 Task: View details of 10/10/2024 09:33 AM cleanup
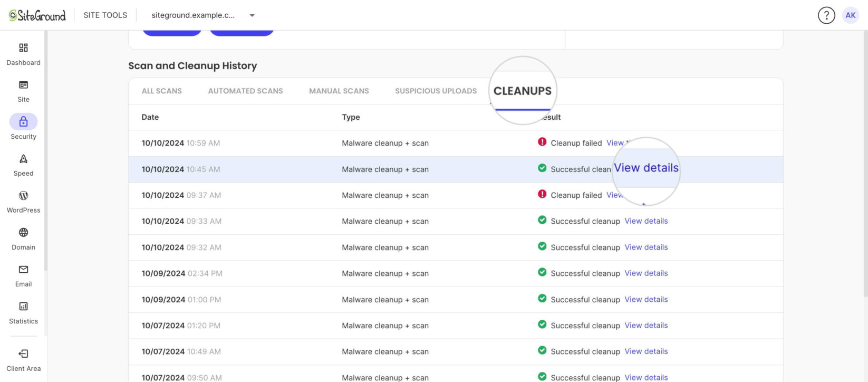click(646, 221)
